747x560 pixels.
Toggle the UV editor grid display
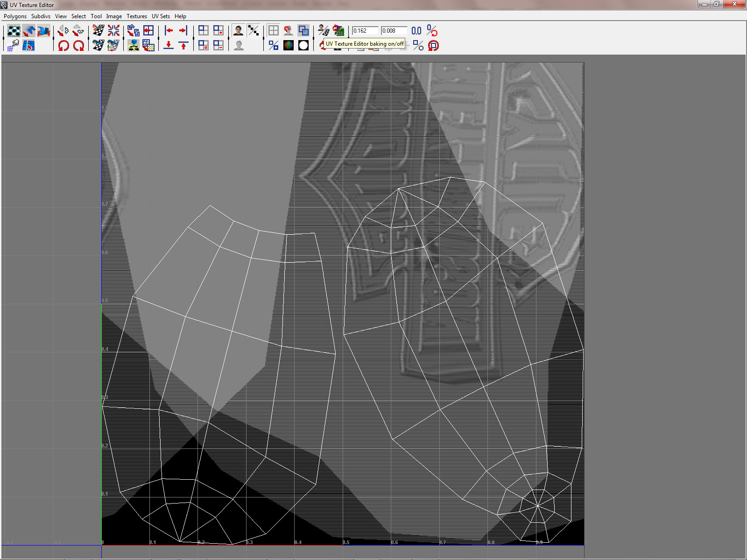click(x=274, y=31)
